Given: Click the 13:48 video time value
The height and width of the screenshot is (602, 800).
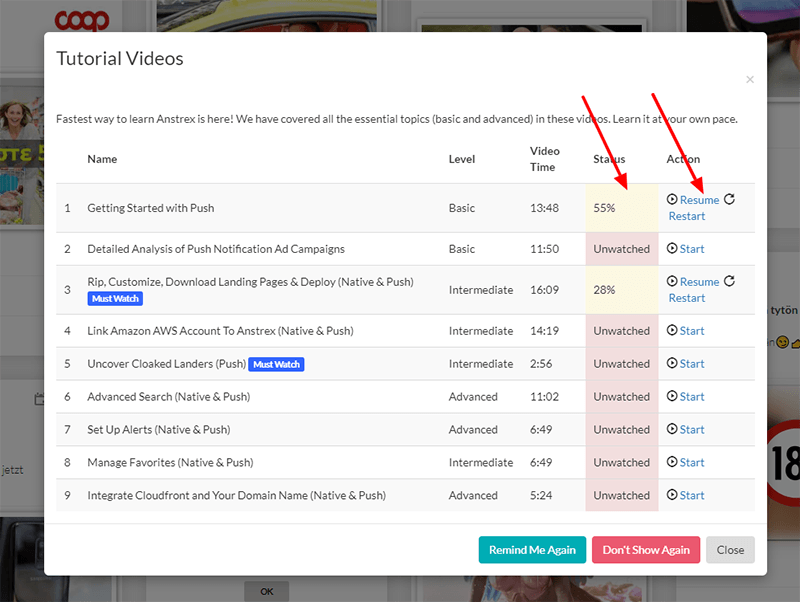Looking at the screenshot, I should coord(544,208).
